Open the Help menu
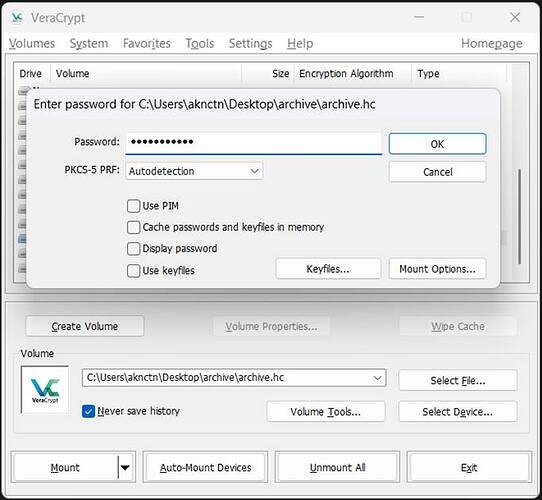Screen dimensions: 542x500 pyautogui.click(x=300, y=44)
